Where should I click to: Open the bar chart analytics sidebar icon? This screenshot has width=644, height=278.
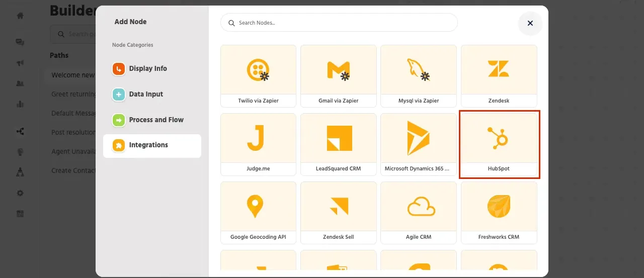20,104
